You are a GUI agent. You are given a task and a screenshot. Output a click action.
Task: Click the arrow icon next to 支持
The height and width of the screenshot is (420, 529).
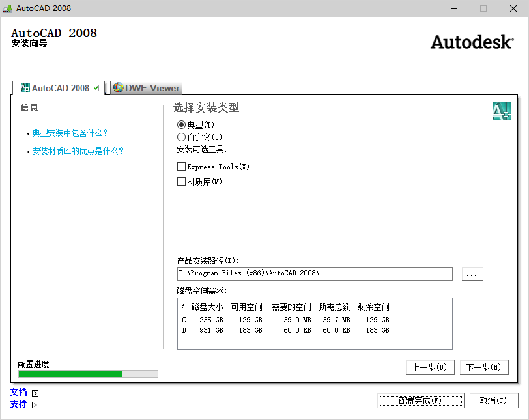tap(34, 404)
